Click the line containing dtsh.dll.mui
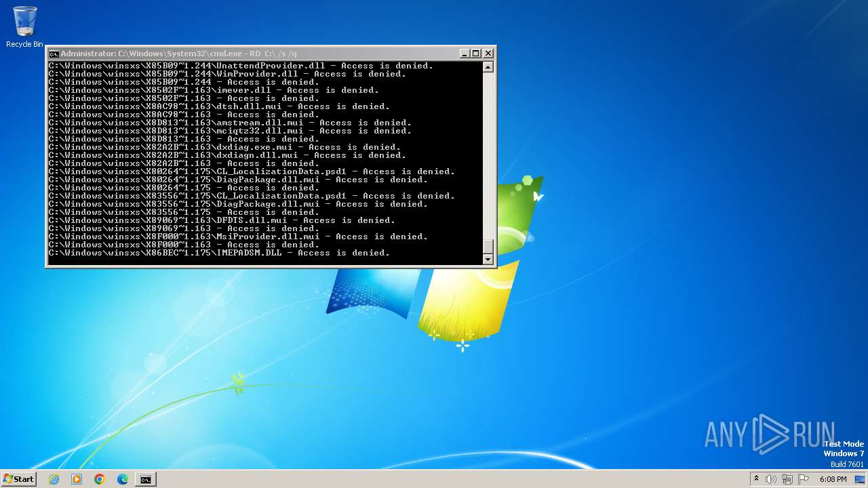868x488 pixels. click(x=219, y=106)
